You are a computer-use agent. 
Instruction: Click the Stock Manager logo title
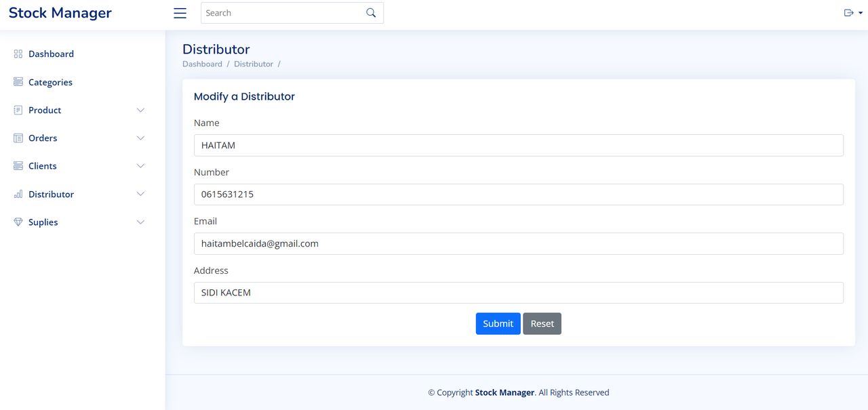60,13
